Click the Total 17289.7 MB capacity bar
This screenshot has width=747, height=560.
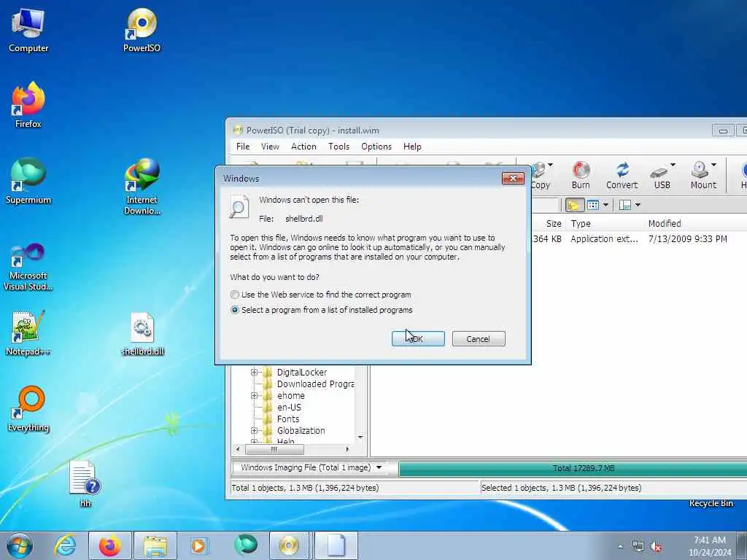pos(573,469)
